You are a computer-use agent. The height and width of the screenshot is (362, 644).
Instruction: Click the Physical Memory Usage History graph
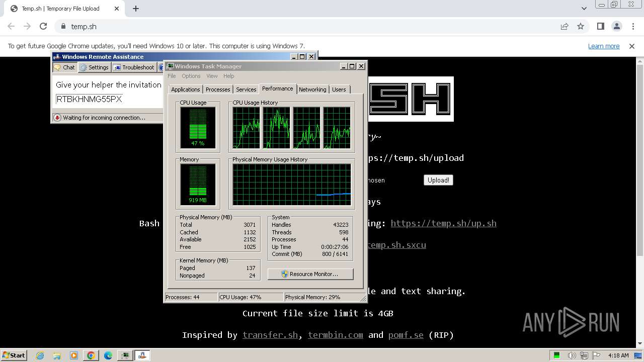point(291,185)
